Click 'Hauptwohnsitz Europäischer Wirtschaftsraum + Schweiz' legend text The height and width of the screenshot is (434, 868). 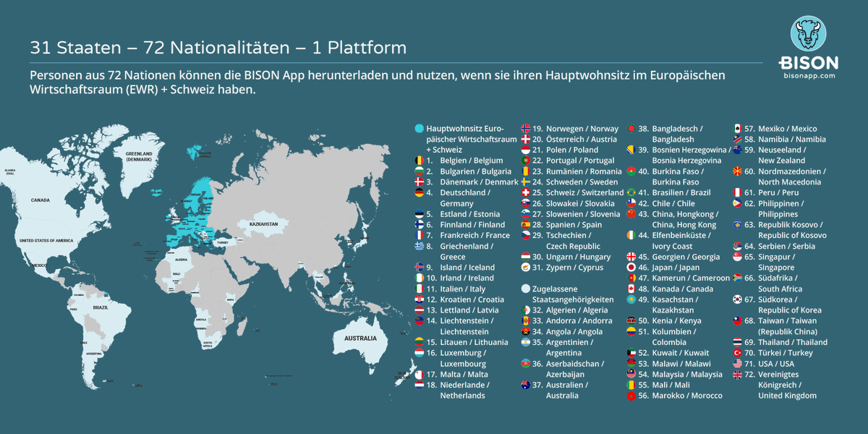point(472,140)
